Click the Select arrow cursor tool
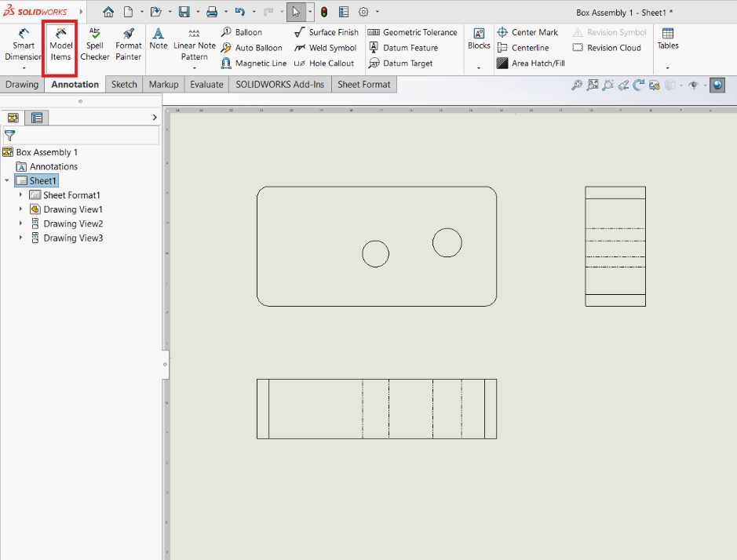The width and height of the screenshot is (737, 560). [x=296, y=12]
